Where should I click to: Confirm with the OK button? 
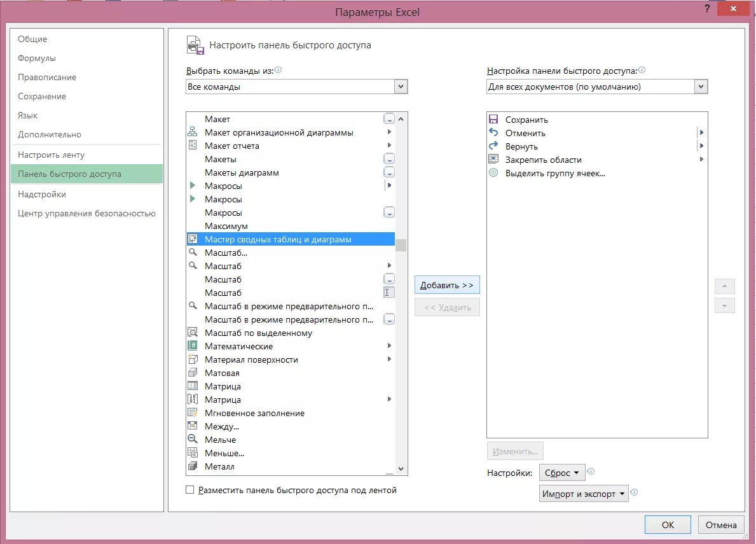668,525
